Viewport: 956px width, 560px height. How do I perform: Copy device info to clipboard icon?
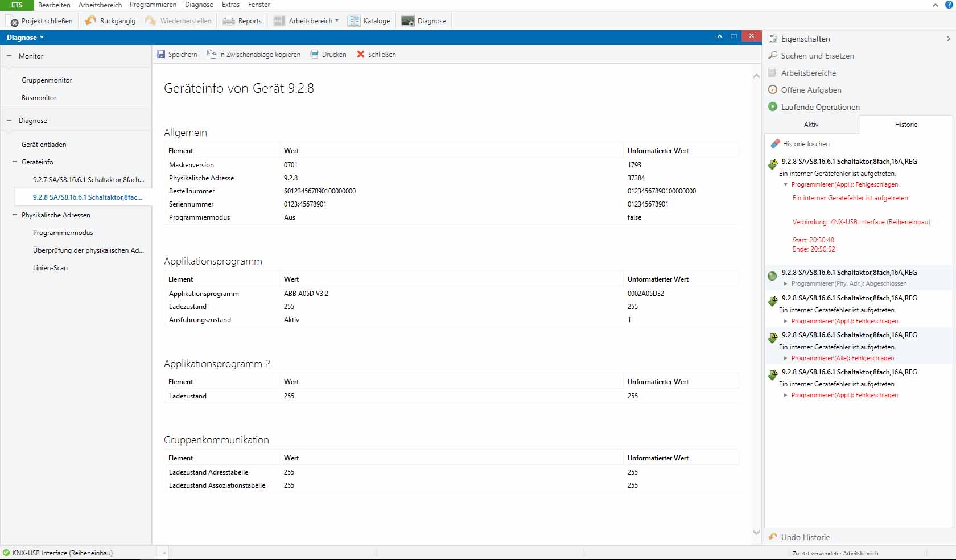point(212,55)
